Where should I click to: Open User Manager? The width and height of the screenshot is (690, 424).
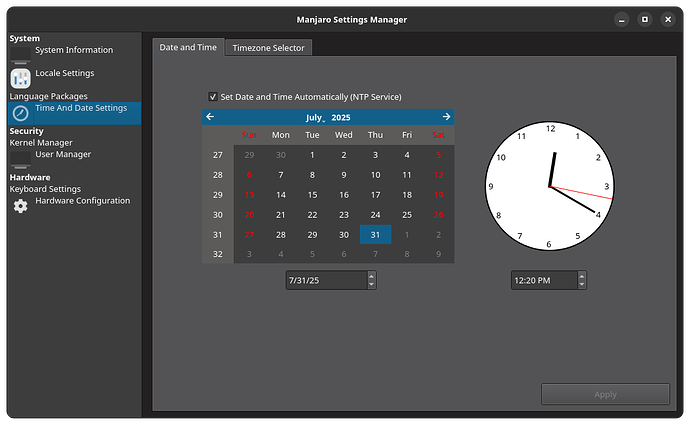[63, 154]
